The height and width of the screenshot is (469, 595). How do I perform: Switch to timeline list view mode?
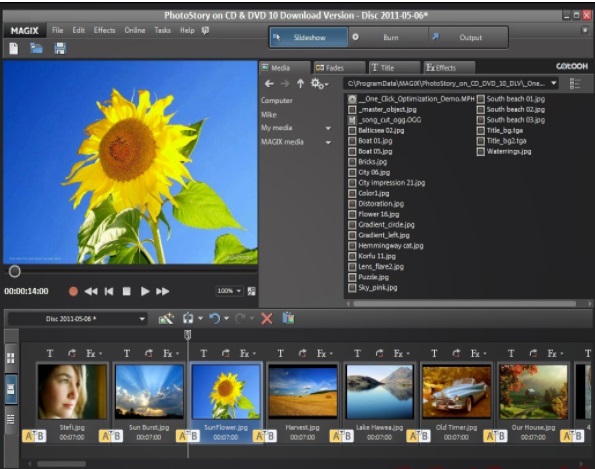point(11,419)
